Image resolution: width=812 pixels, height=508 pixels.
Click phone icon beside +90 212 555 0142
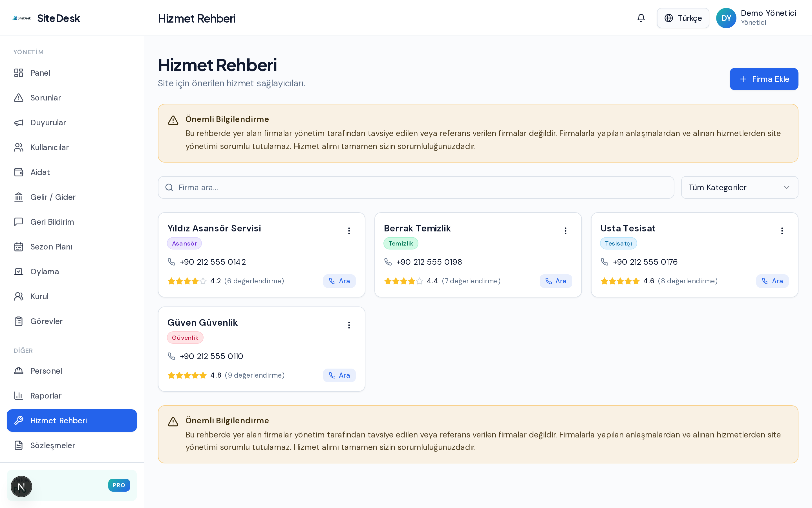click(x=171, y=262)
